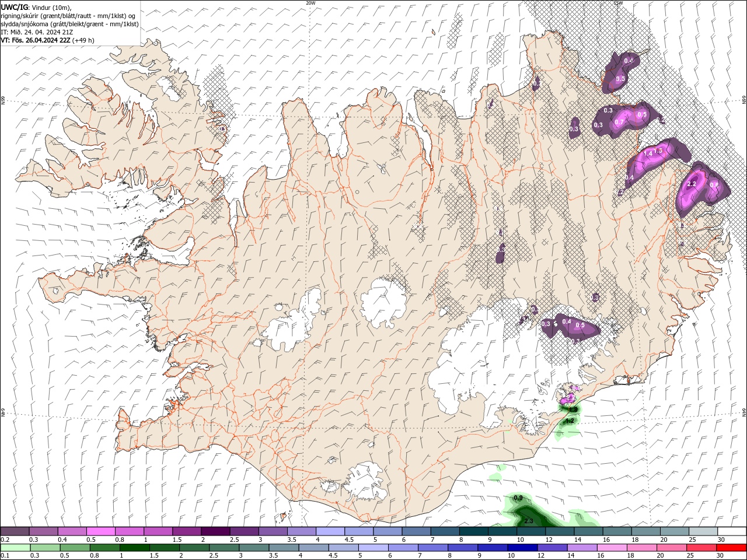This screenshot has height=560, width=747.
Task: Select pale grey upper swatch between 25 and 30
Action: tap(703, 531)
